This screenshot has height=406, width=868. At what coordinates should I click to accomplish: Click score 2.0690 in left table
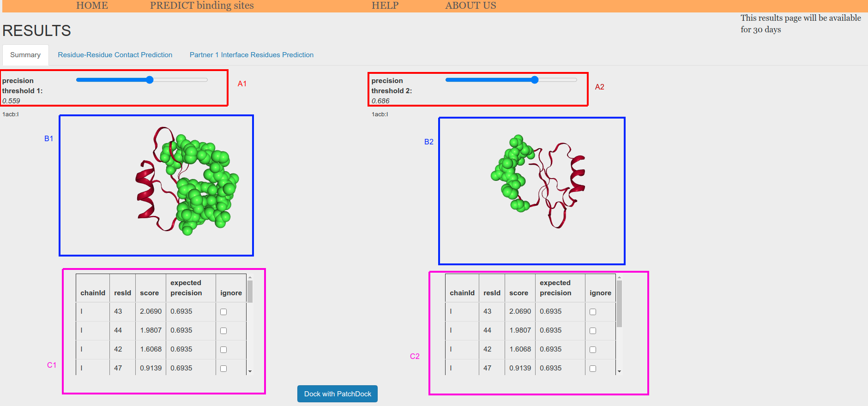[x=151, y=311]
